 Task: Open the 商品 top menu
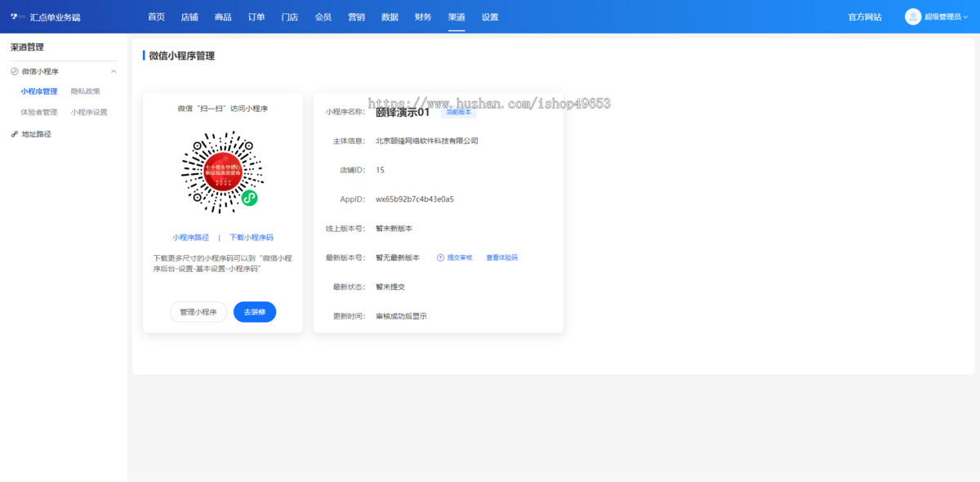[x=223, y=16]
